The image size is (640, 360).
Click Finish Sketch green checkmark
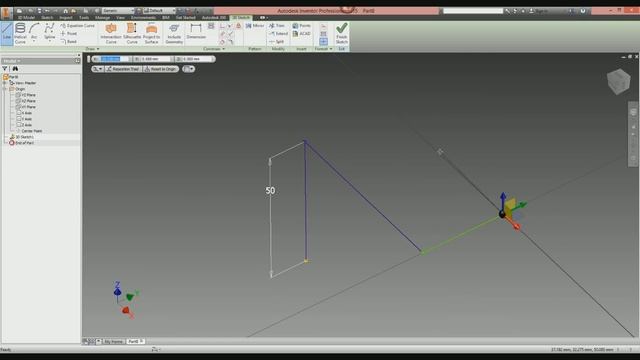point(342,33)
